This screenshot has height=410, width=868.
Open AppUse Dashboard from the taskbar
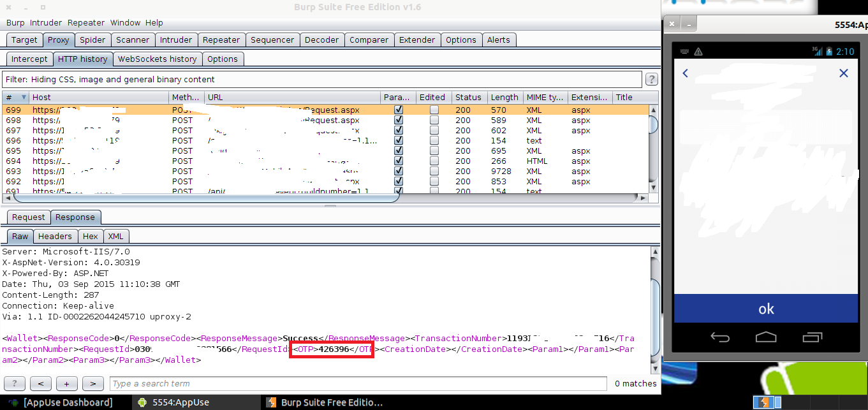(x=61, y=402)
